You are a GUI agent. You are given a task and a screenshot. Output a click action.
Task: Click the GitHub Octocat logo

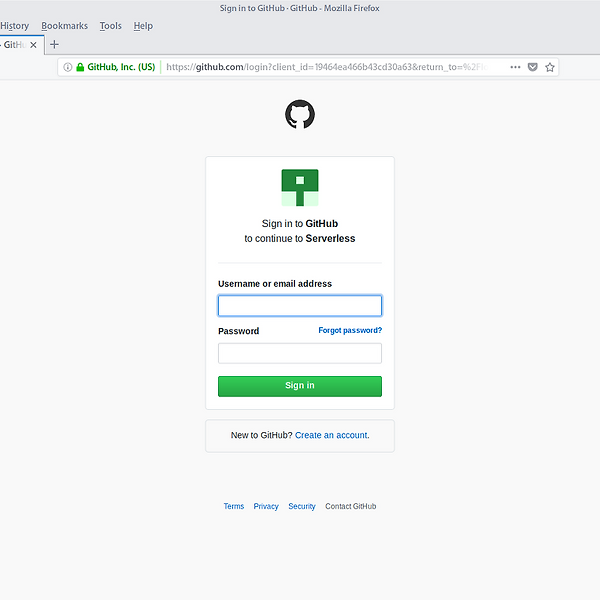pyautogui.click(x=300, y=114)
